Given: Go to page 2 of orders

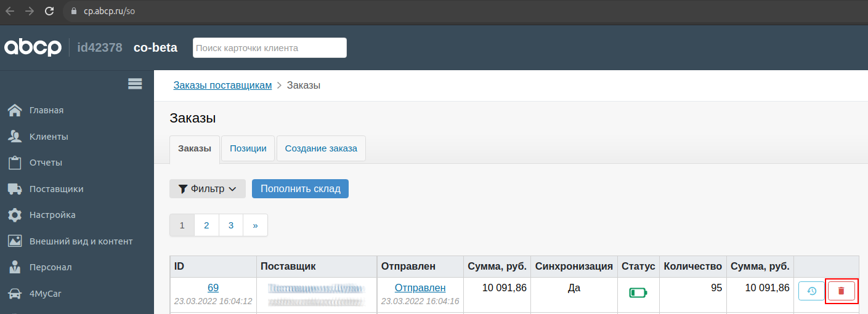Looking at the screenshot, I should click(x=206, y=225).
